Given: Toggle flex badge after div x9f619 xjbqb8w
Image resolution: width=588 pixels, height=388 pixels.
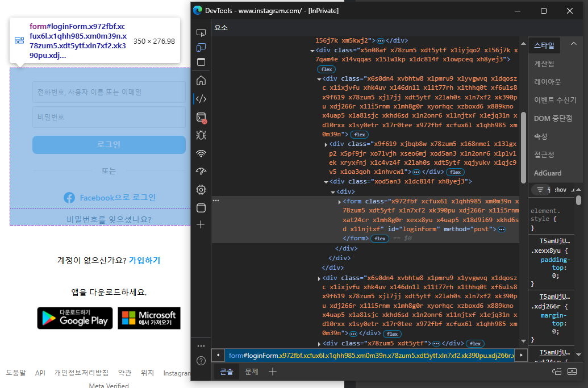Looking at the screenshot, I should pyautogui.click(x=455, y=172).
